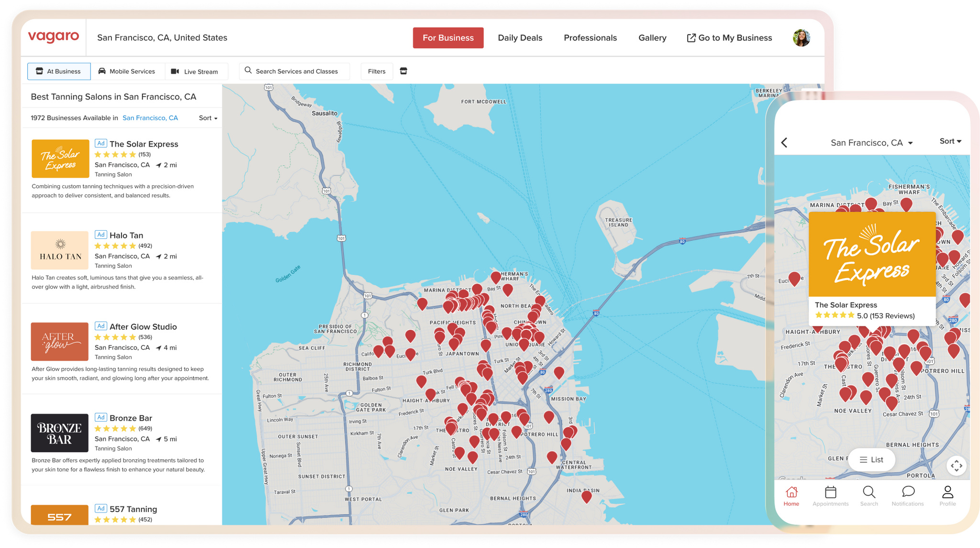The width and height of the screenshot is (980, 548).
Task: Tap the back arrow on the phone
Action: point(784,143)
